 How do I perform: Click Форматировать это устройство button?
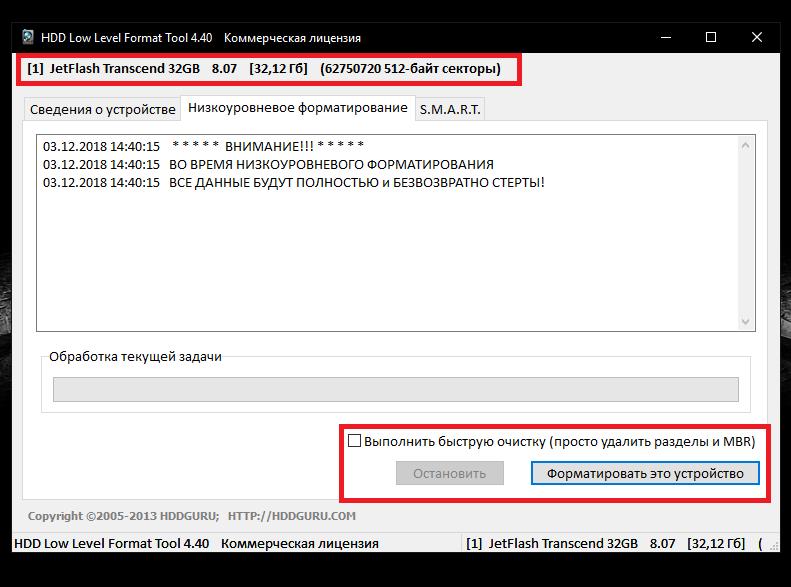point(645,473)
